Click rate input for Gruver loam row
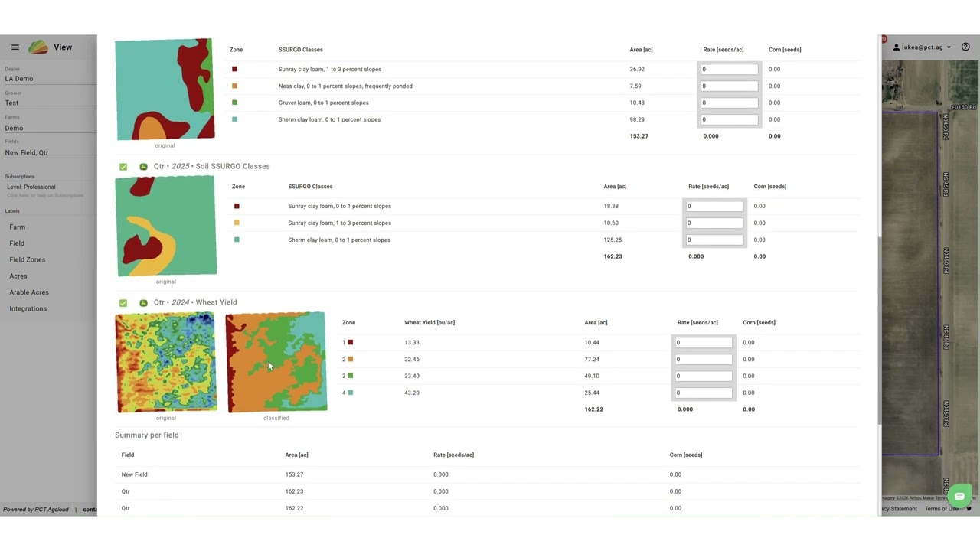Image resolution: width=980 pixels, height=551 pixels. pyautogui.click(x=729, y=103)
